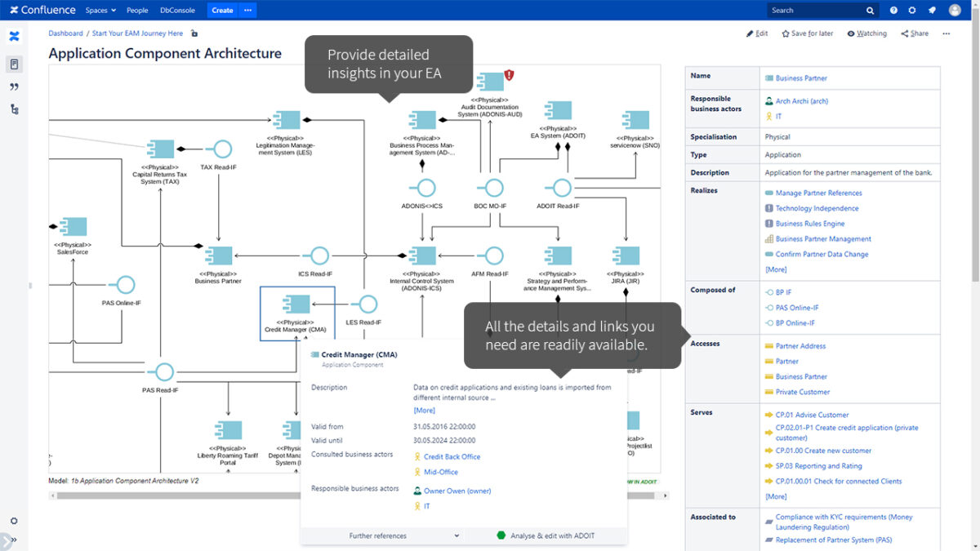The width and height of the screenshot is (980, 551).
Task: Open the Spaces dropdown menu
Action: (x=100, y=11)
